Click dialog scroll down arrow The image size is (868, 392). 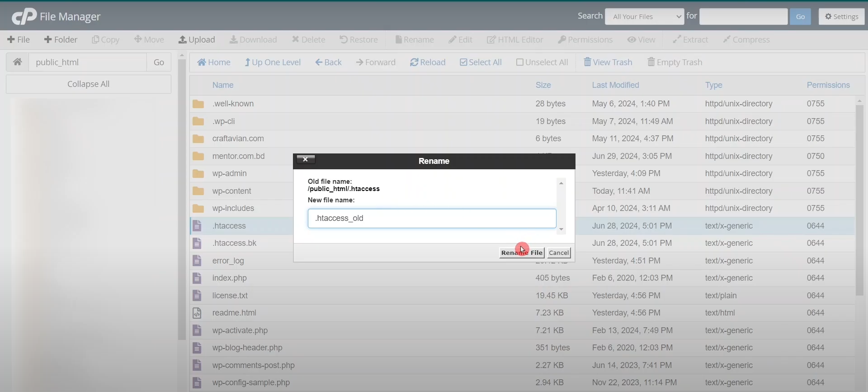[561, 229]
